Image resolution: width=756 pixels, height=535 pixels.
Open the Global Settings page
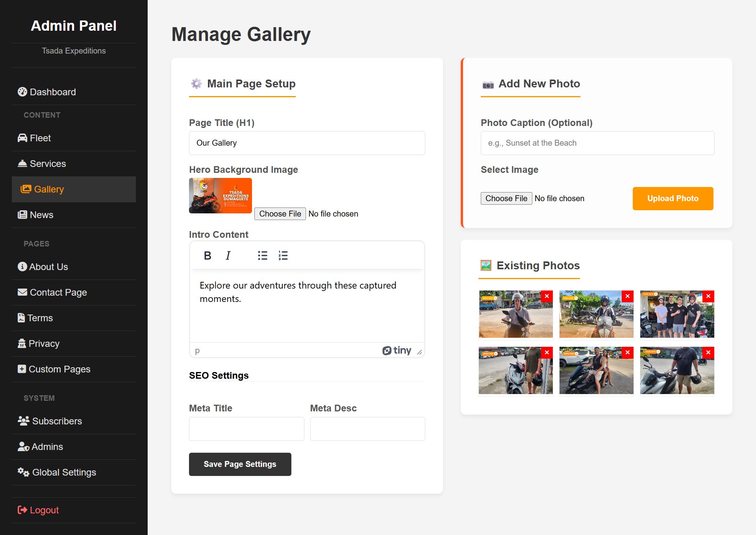pyautogui.click(x=64, y=472)
